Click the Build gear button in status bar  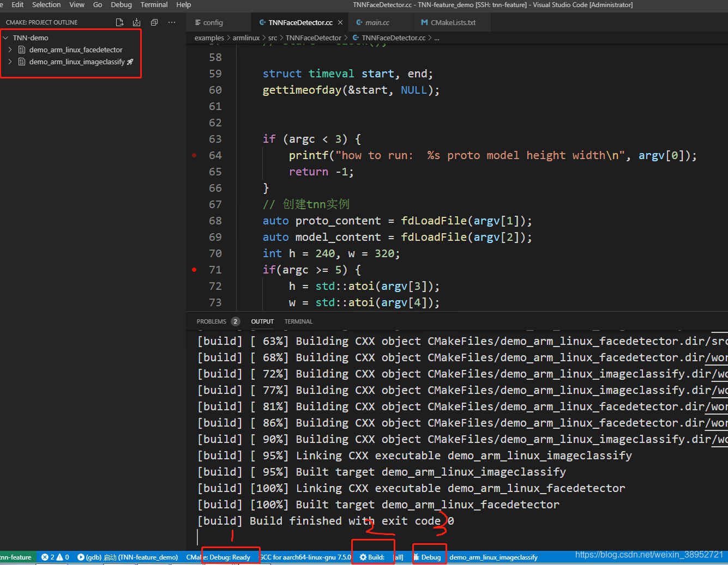click(372, 557)
